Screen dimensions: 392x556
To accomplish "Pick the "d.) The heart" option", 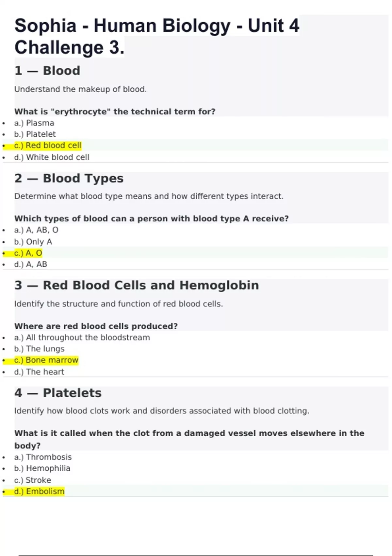I will [x=39, y=372].
